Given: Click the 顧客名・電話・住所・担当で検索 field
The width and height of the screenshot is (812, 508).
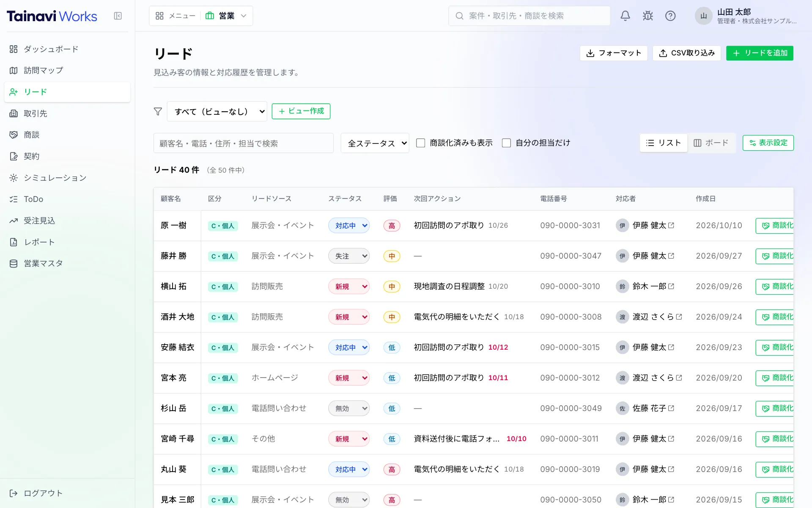Looking at the screenshot, I should tap(244, 143).
